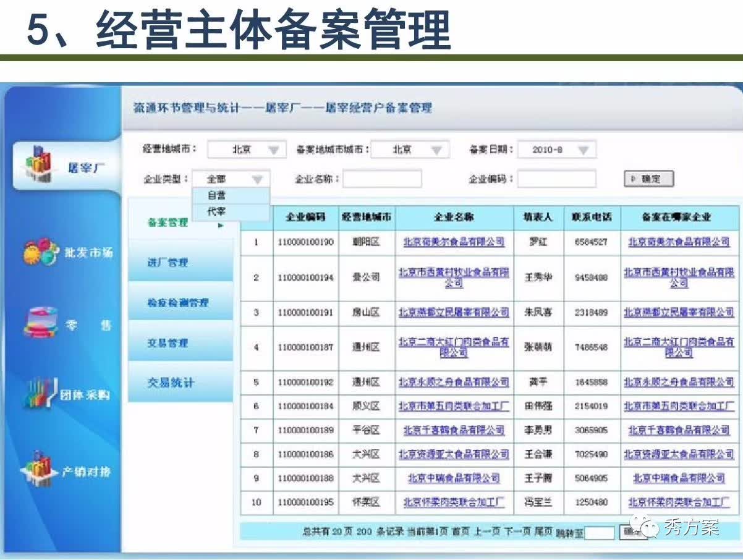Open the 批发市场 module icon
The image size is (743, 560).
(41, 252)
